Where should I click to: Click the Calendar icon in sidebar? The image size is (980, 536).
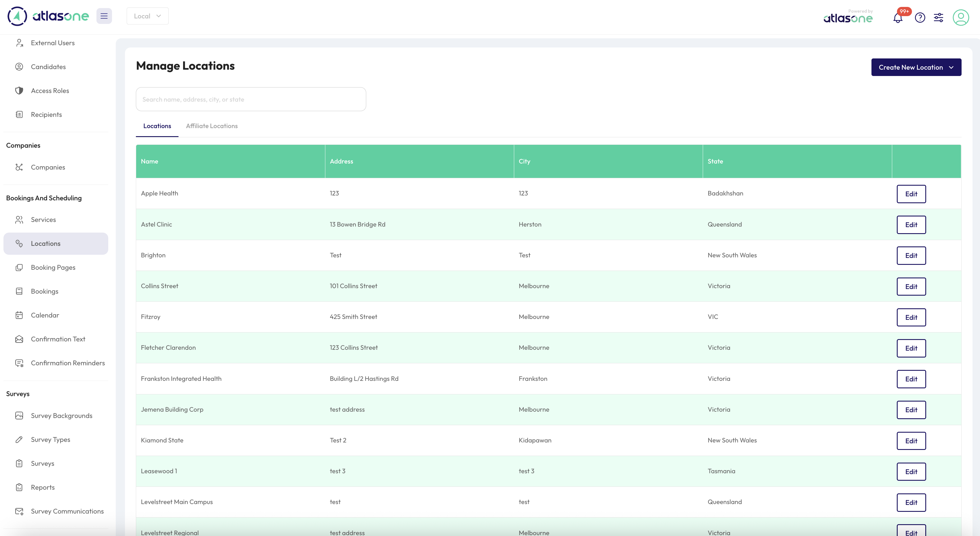click(19, 315)
